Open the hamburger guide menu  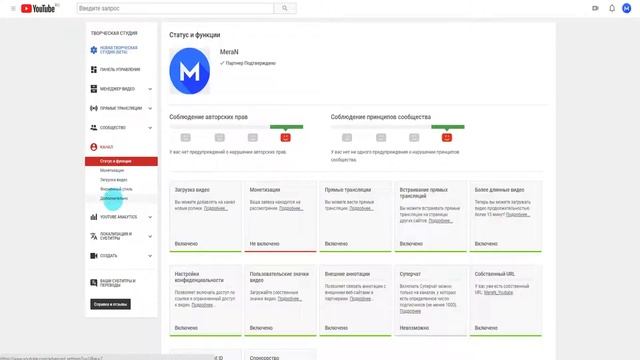(13, 8)
